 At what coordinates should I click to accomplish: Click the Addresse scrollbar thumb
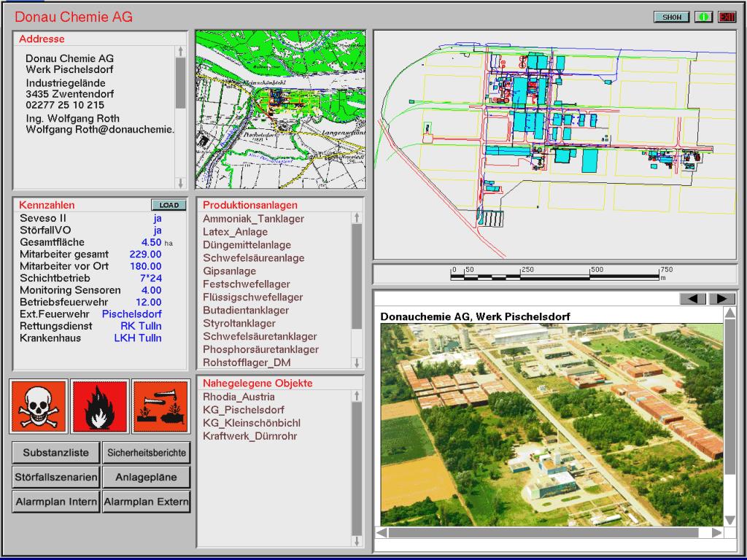(x=181, y=83)
